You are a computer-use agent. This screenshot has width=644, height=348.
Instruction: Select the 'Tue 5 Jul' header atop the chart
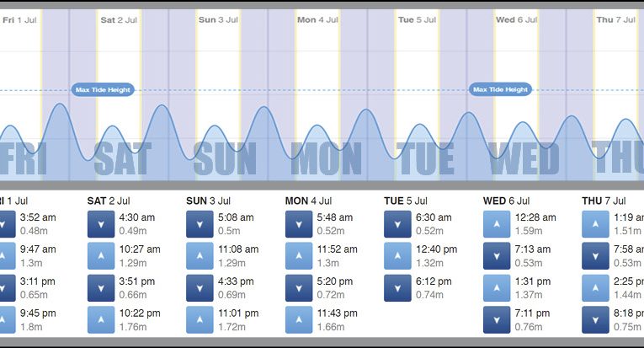pyautogui.click(x=418, y=19)
